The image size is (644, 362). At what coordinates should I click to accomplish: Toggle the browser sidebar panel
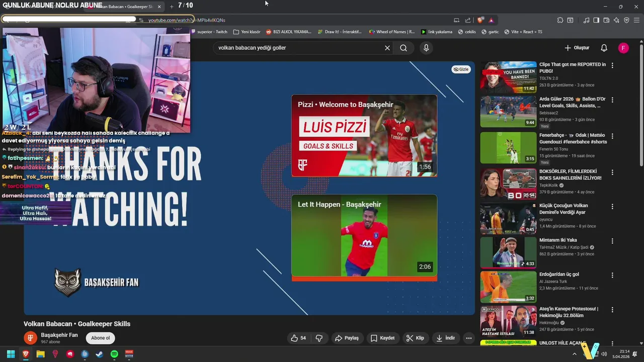point(596,20)
